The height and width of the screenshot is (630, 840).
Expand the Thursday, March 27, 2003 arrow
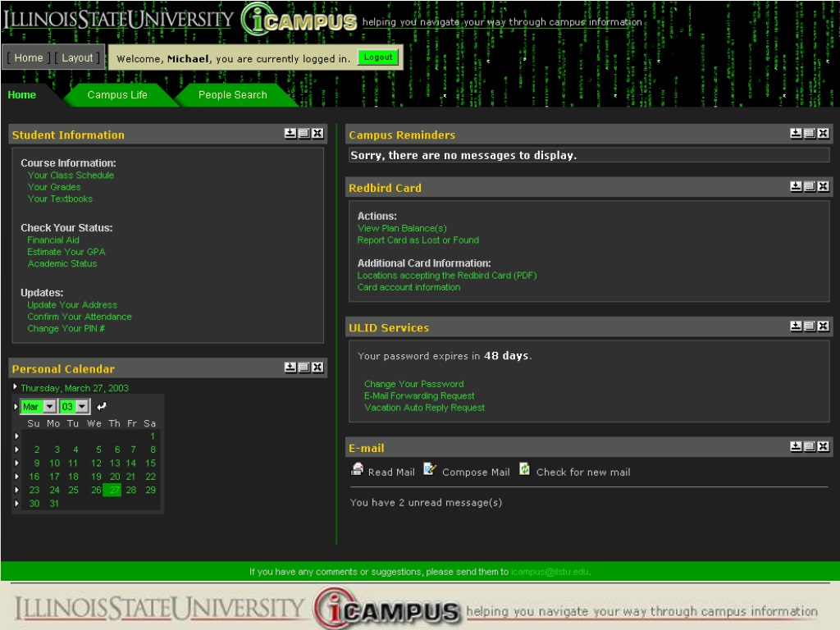[x=15, y=386]
